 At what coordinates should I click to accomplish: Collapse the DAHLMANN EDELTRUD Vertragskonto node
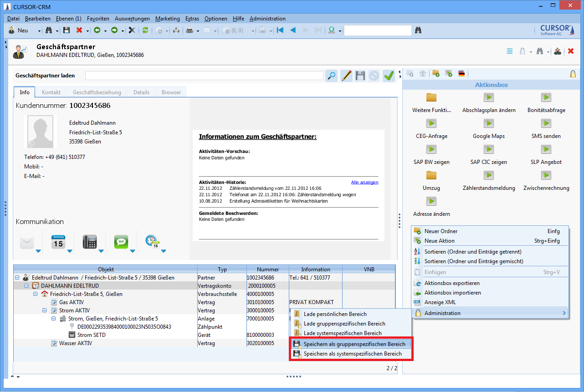pyautogui.click(x=26, y=286)
